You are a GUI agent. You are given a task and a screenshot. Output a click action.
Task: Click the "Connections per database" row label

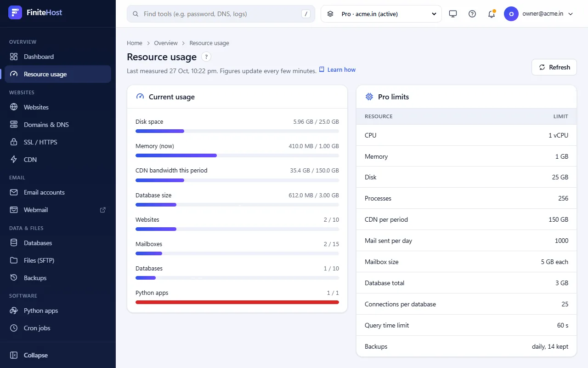click(400, 304)
